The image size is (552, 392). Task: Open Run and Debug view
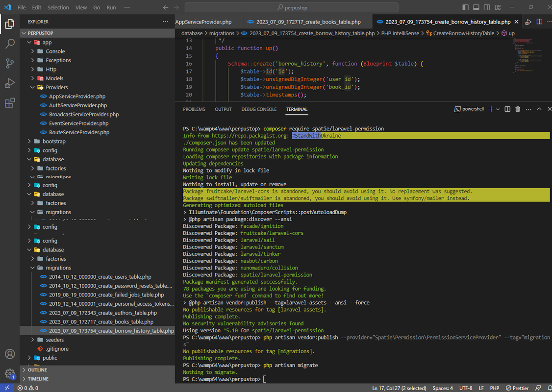coord(10,83)
